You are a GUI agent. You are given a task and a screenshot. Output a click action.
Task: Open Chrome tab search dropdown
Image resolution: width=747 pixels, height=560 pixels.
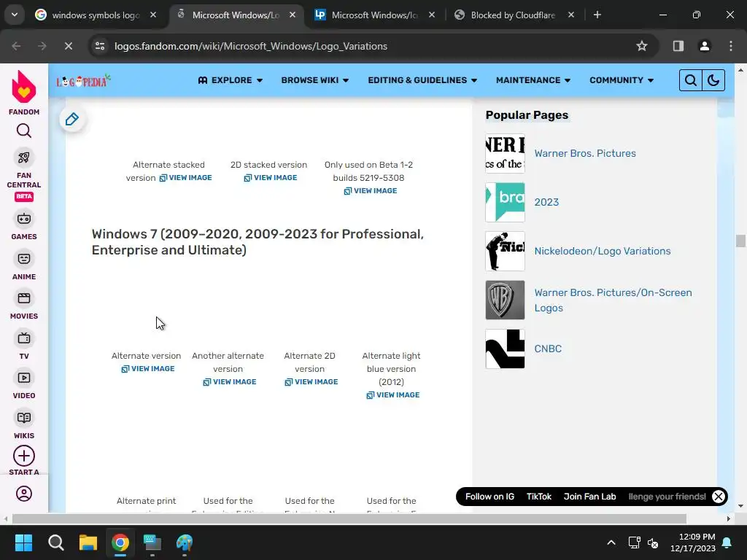coord(15,15)
